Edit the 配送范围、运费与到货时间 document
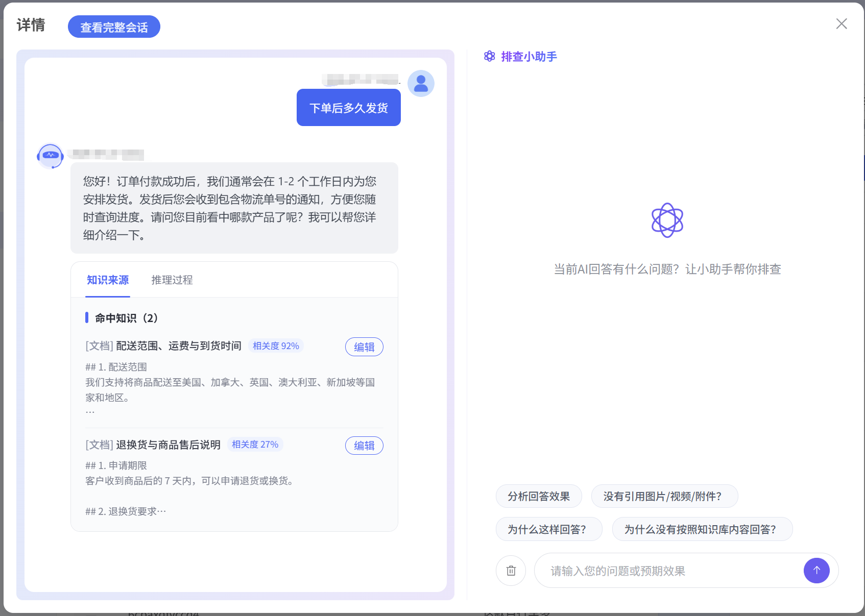Image resolution: width=865 pixels, height=616 pixels. (364, 347)
